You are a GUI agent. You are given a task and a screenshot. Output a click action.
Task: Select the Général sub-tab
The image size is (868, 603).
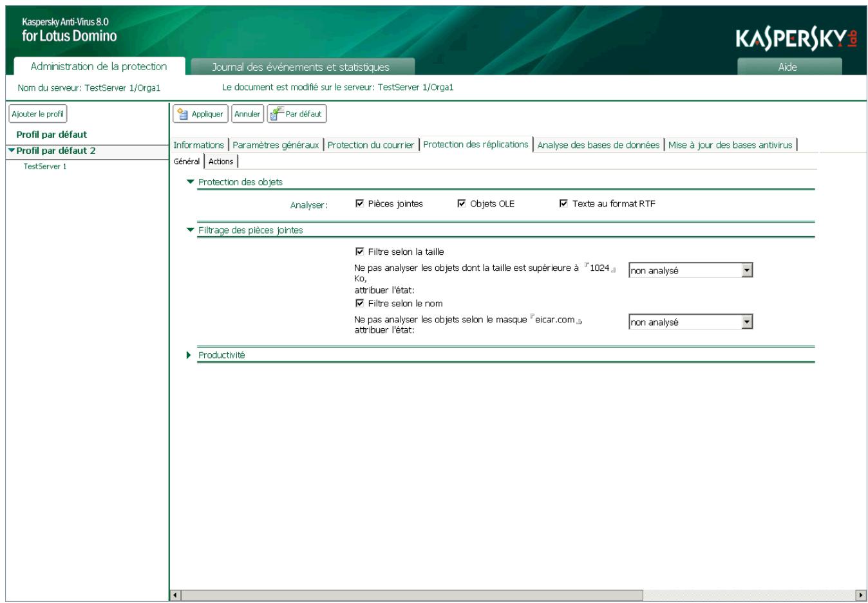tap(187, 162)
